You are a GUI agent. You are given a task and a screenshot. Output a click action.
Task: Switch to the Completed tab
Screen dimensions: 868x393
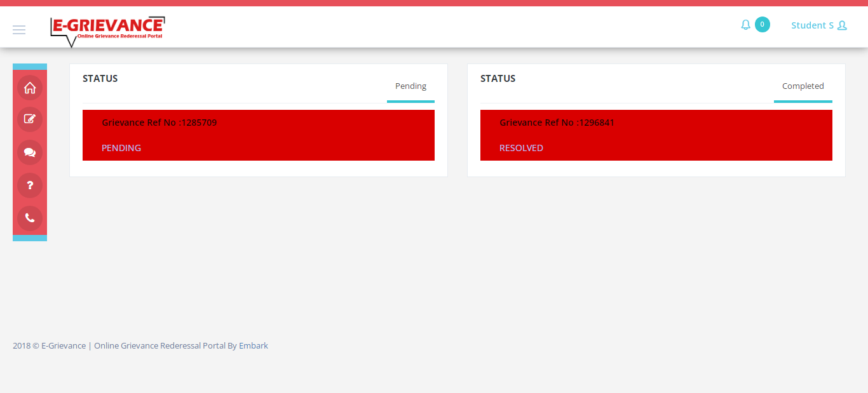[x=803, y=86]
